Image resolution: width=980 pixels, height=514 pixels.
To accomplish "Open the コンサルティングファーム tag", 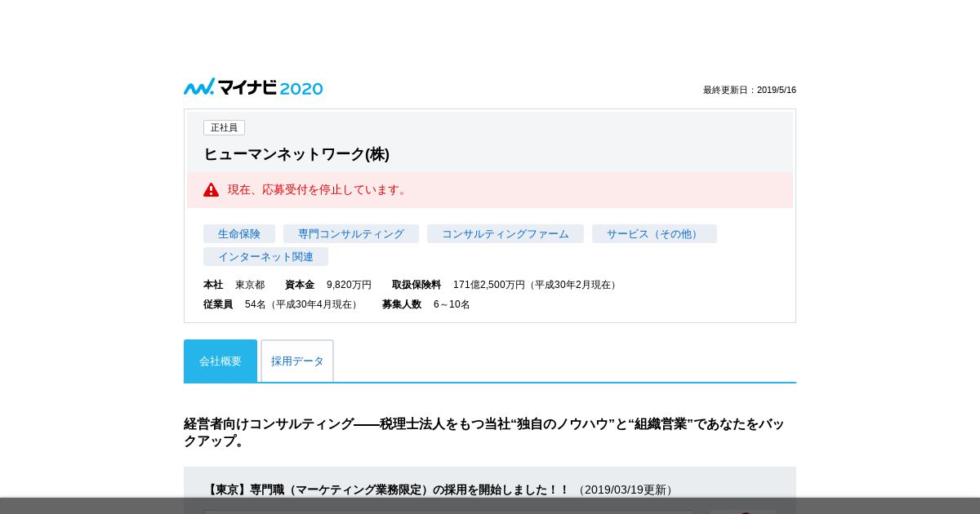I will click(x=506, y=234).
